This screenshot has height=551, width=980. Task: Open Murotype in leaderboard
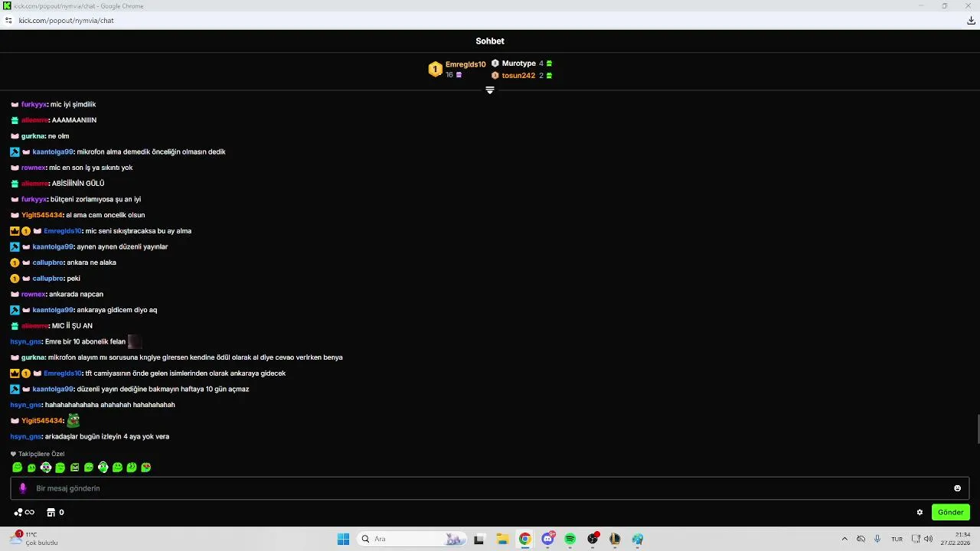(518, 64)
